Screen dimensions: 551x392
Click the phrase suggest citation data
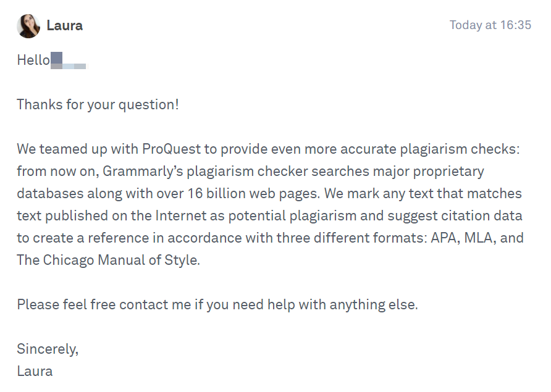click(455, 216)
